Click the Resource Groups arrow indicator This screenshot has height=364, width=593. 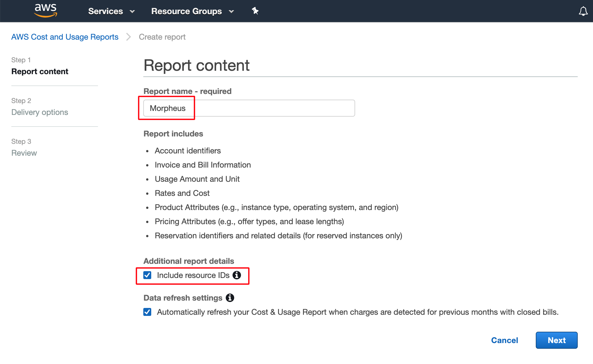coord(231,12)
